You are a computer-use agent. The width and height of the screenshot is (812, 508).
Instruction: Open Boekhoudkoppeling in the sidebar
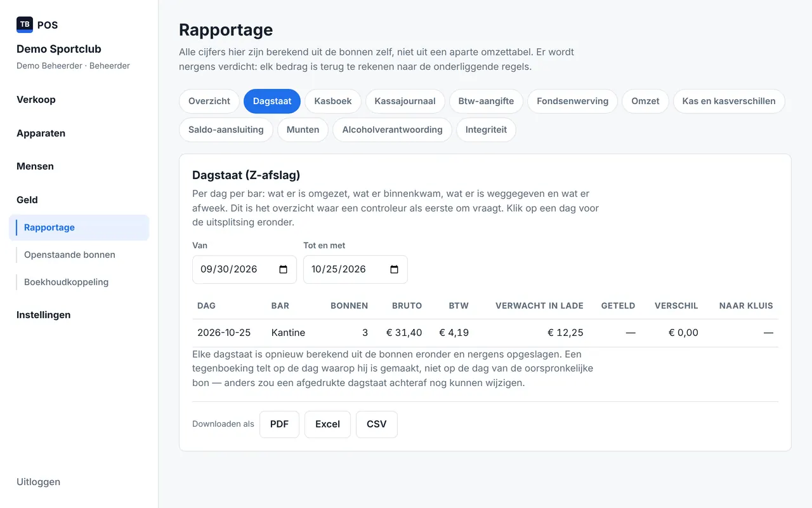coord(66,282)
